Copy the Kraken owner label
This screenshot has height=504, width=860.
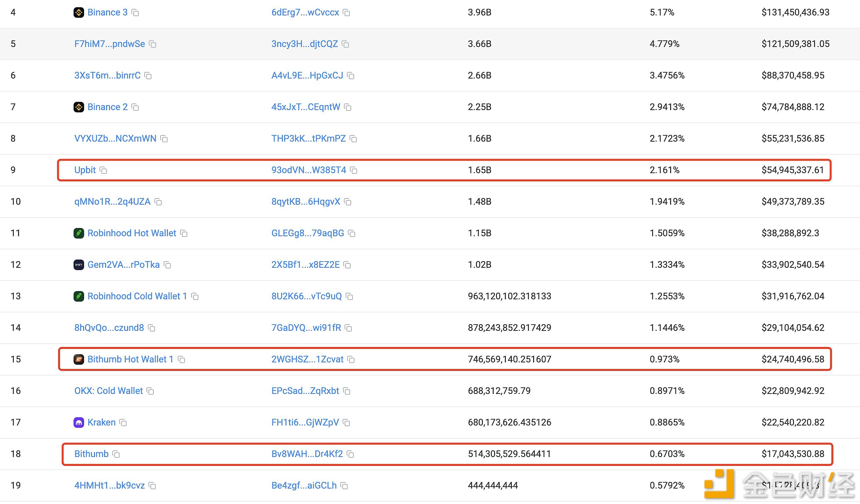[x=123, y=423]
